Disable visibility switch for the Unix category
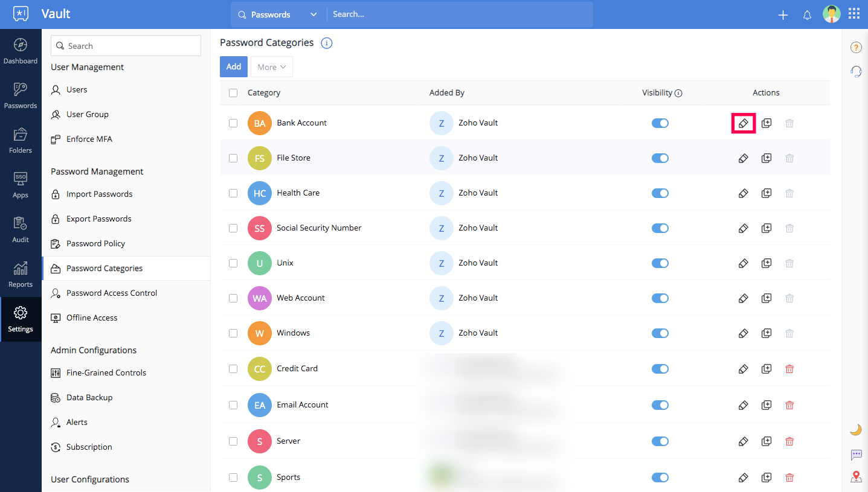 [x=660, y=263]
